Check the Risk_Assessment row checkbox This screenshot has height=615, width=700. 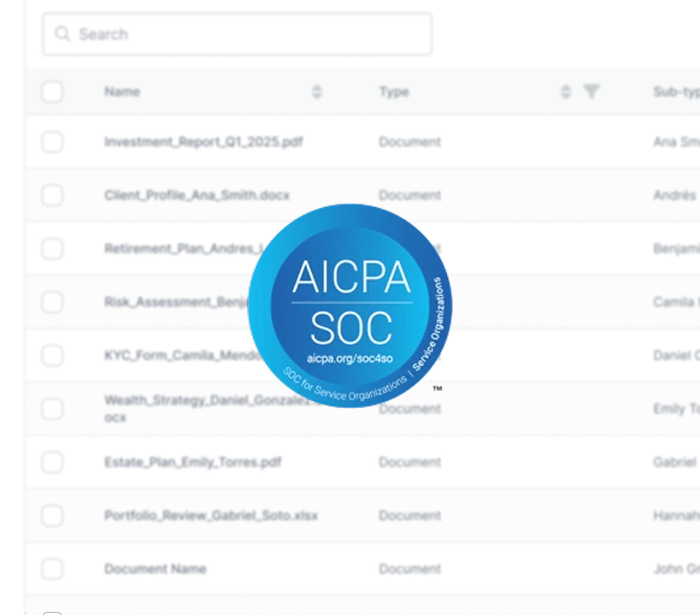[52, 302]
